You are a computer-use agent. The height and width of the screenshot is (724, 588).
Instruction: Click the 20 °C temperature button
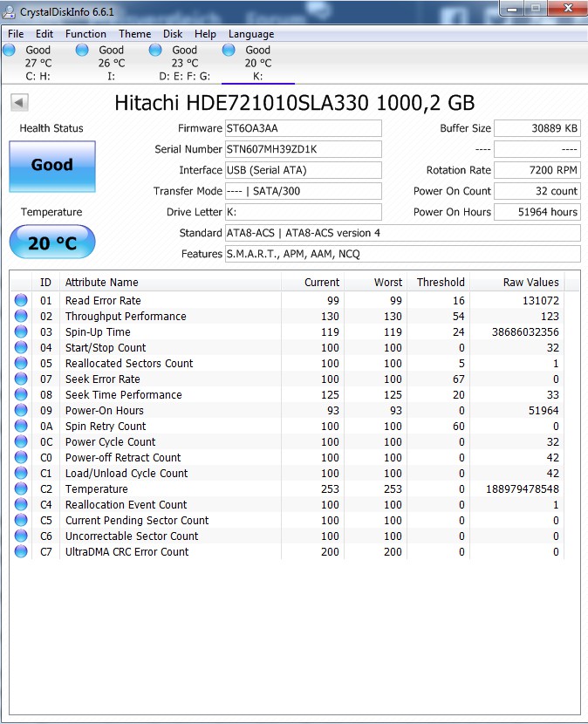[x=52, y=242]
